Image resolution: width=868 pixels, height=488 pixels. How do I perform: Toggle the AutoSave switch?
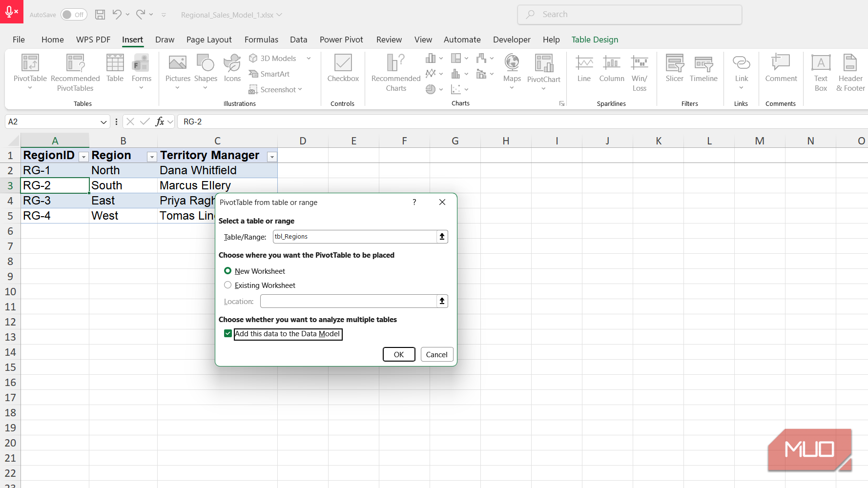point(74,15)
